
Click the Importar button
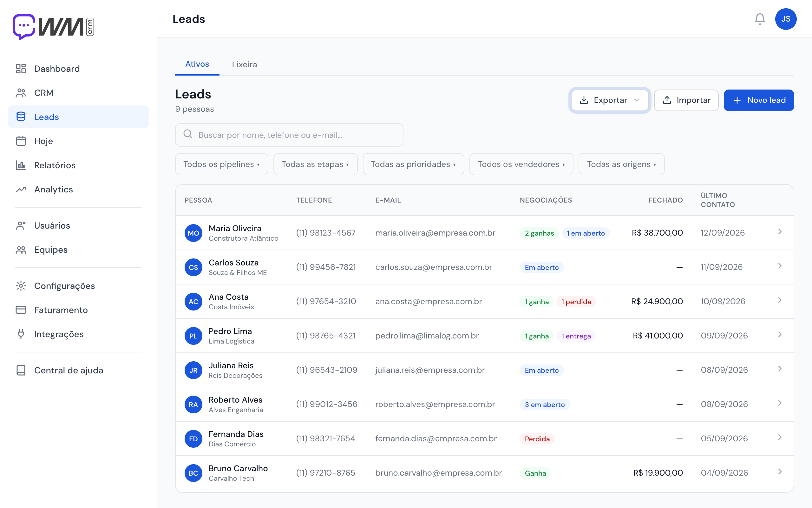coord(686,100)
